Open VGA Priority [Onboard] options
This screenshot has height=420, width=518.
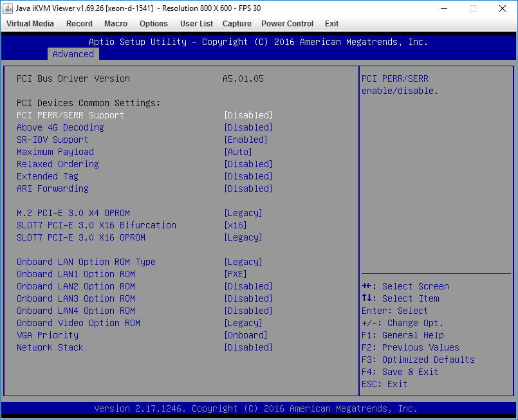[246, 335]
